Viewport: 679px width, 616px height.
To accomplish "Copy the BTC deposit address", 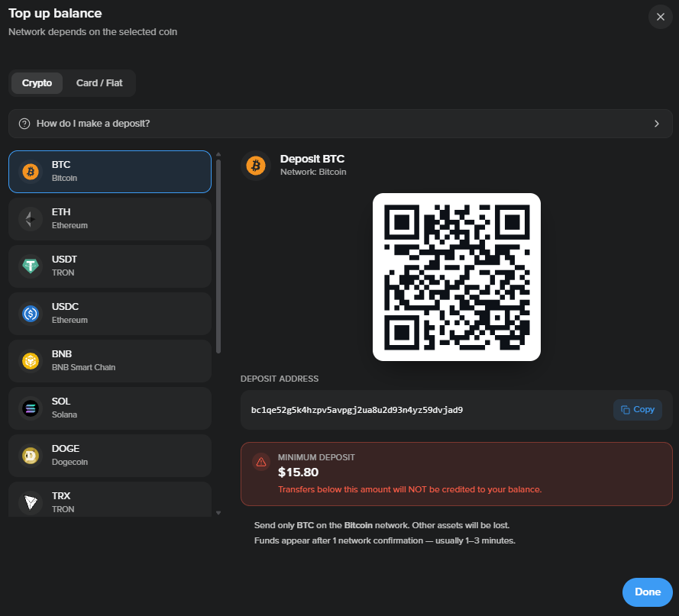I will coord(638,409).
